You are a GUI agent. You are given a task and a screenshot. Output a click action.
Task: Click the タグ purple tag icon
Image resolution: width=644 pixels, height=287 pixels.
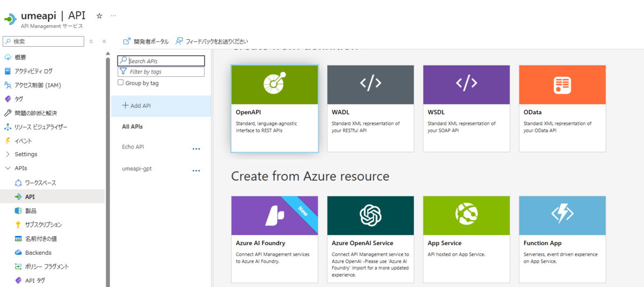tap(8, 99)
